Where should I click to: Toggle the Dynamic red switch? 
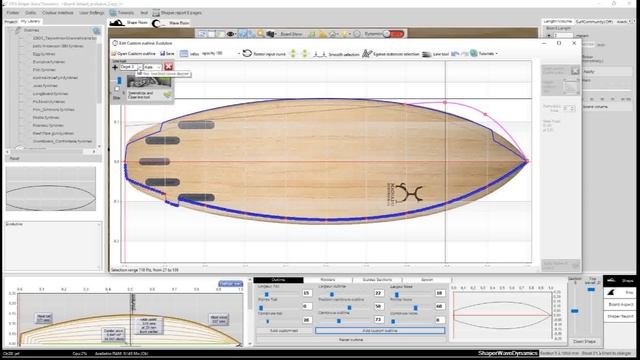coord(393,34)
